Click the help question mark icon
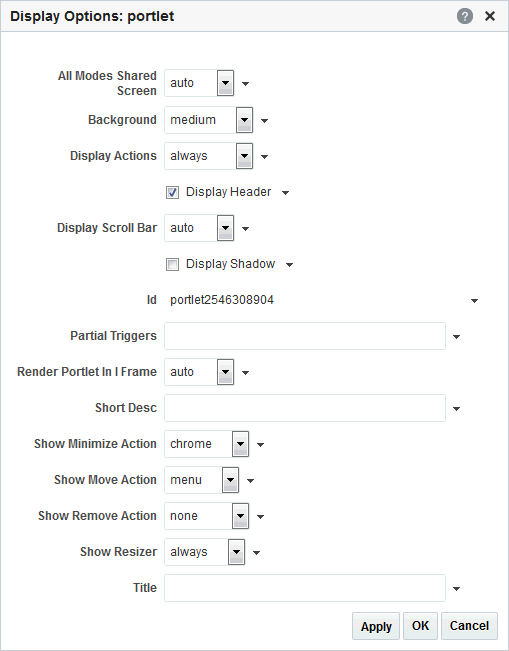The width and height of the screenshot is (509, 651). tap(465, 16)
